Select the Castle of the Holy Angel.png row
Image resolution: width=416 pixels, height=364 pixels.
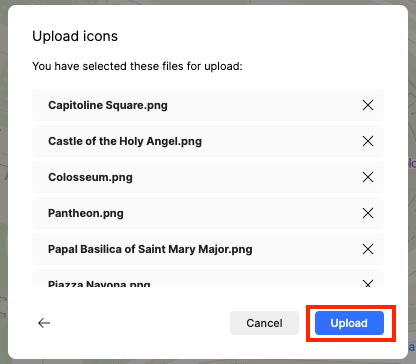208,141
